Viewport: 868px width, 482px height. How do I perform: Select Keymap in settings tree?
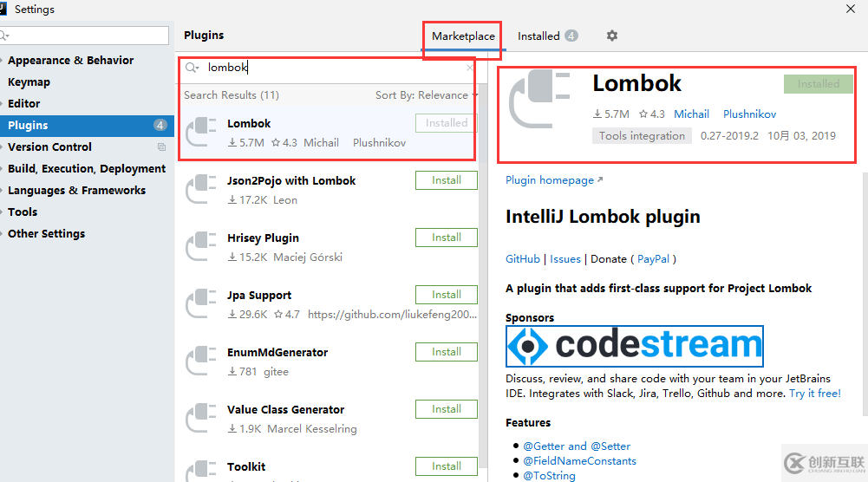coord(29,81)
